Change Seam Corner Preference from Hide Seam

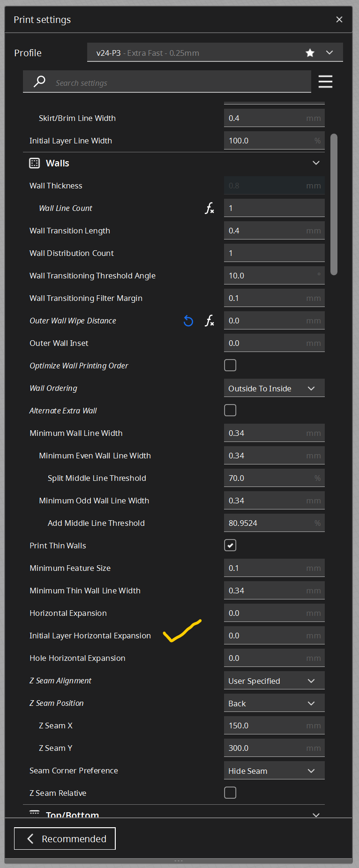click(274, 770)
